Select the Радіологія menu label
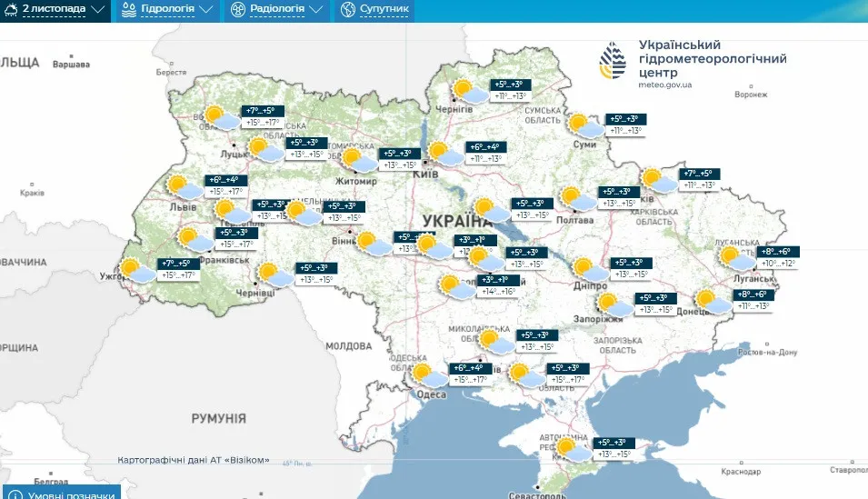This screenshot has height=499, width=868. [x=276, y=10]
